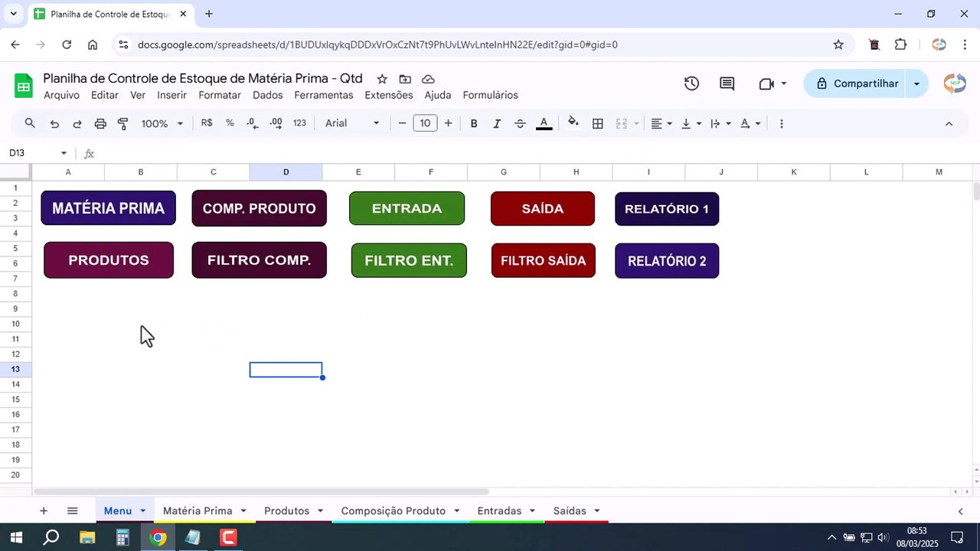Open the comments panel icon
Viewport: 980px width, 551px height.
coord(727,83)
